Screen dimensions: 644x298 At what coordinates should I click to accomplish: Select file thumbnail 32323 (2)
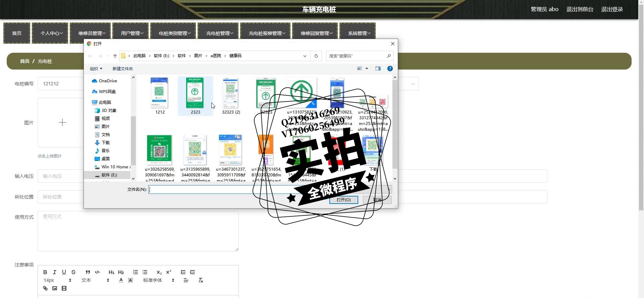231,96
